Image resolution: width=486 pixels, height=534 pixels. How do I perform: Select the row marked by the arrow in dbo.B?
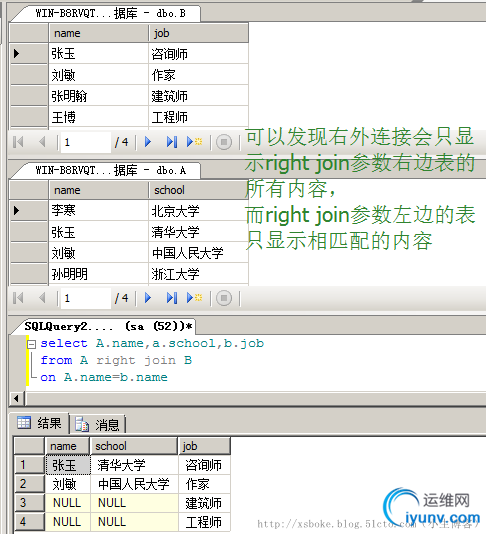[29, 53]
